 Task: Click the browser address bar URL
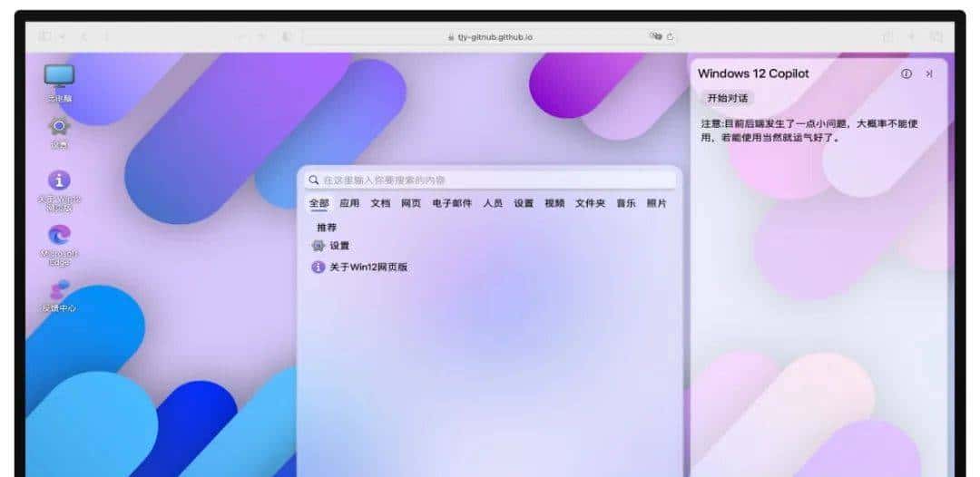[x=490, y=37]
